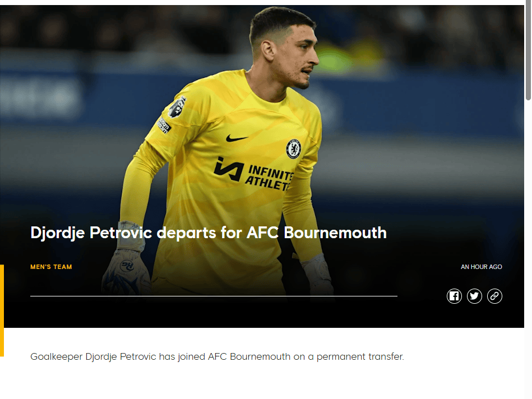Copy the article link icon

coord(494,296)
